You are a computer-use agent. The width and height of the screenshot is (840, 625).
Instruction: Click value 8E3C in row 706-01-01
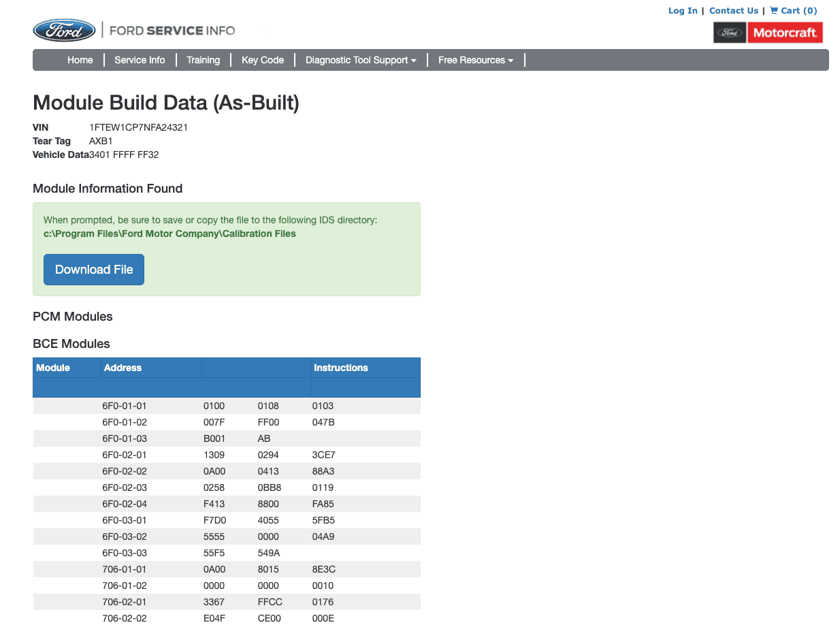pos(323,569)
